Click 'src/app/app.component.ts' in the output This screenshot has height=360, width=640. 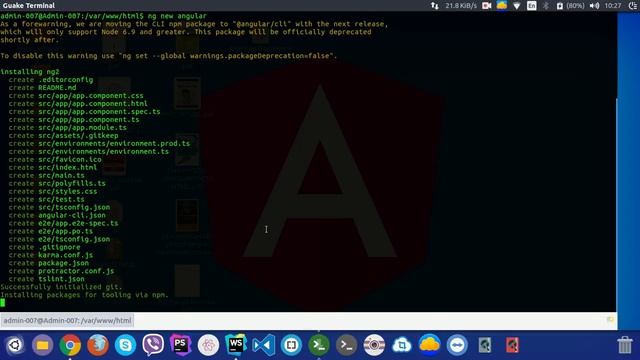coord(89,120)
